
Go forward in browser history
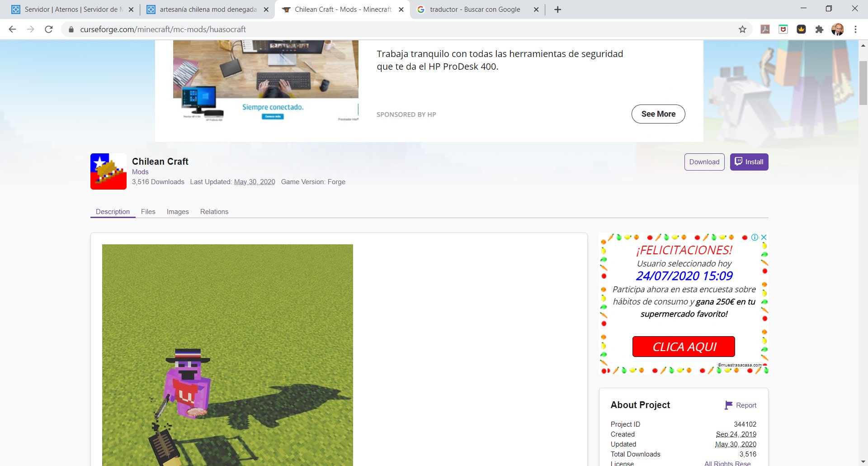tap(30, 29)
